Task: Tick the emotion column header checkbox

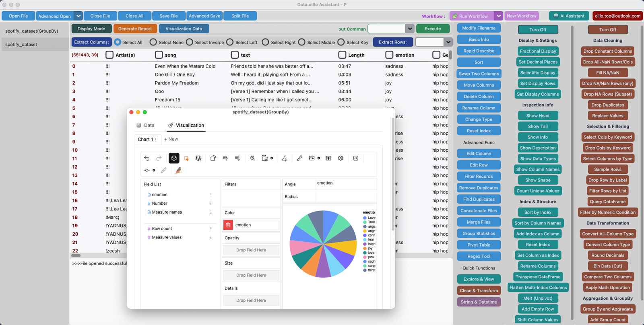Action: click(389, 55)
